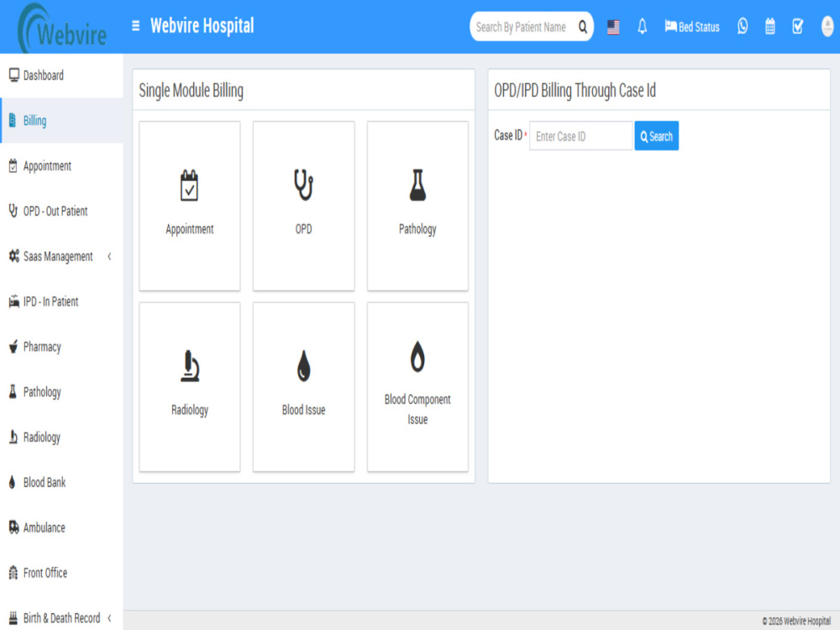
Task: Toggle the hamburger sidebar menu icon
Action: click(x=135, y=26)
